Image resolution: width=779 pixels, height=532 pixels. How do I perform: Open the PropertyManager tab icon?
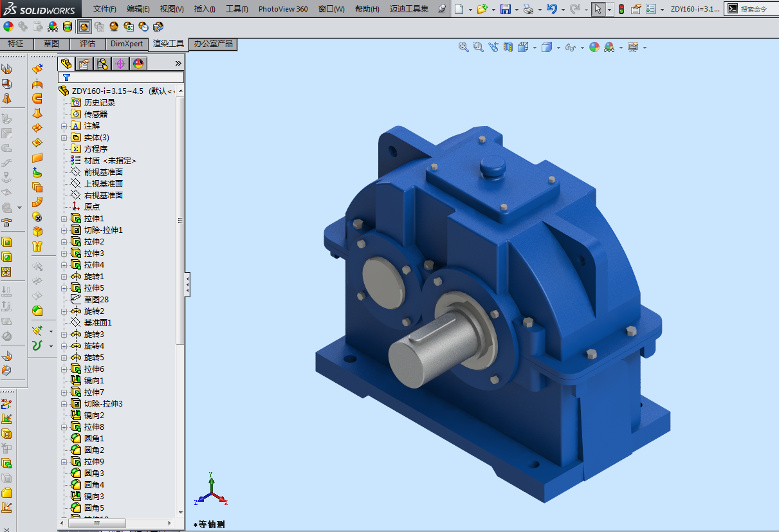84,63
